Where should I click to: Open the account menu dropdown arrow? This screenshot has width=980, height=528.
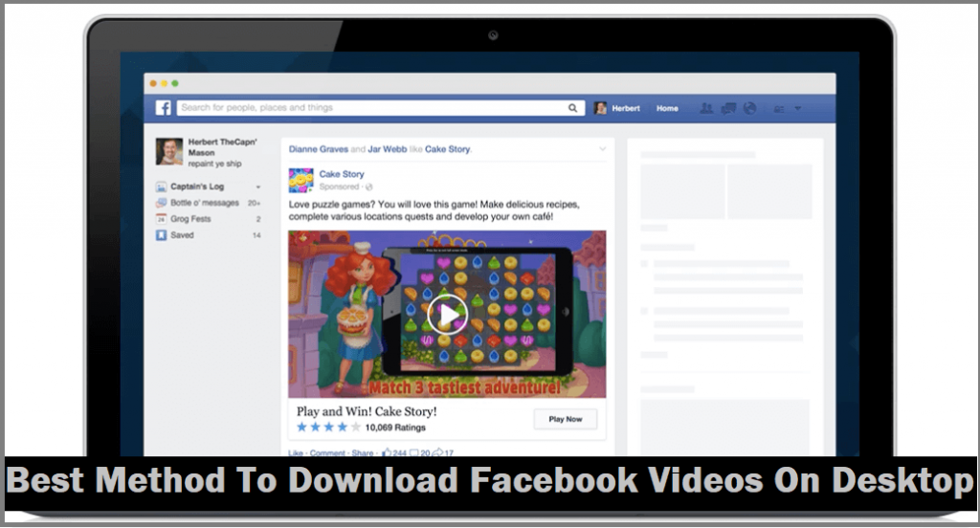click(x=797, y=109)
